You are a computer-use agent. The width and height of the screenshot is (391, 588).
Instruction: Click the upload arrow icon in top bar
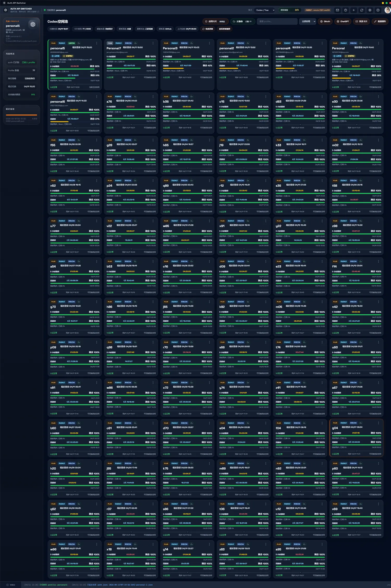[x=378, y=10]
